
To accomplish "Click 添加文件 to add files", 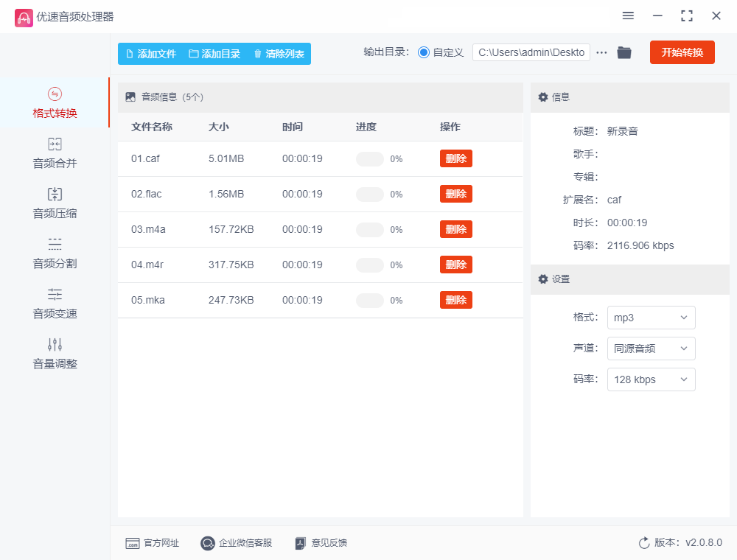I will click(151, 54).
